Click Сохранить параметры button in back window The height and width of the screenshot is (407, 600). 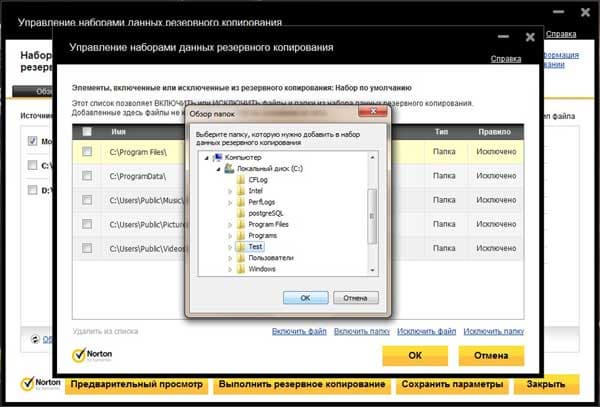(x=452, y=384)
